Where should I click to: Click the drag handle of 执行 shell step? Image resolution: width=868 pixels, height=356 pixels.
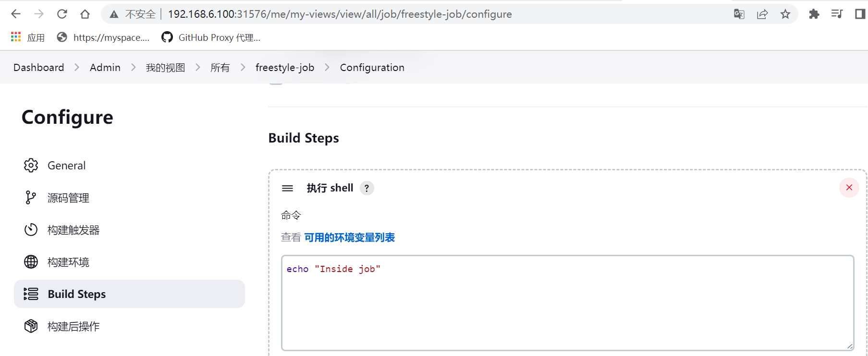[287, 188]
